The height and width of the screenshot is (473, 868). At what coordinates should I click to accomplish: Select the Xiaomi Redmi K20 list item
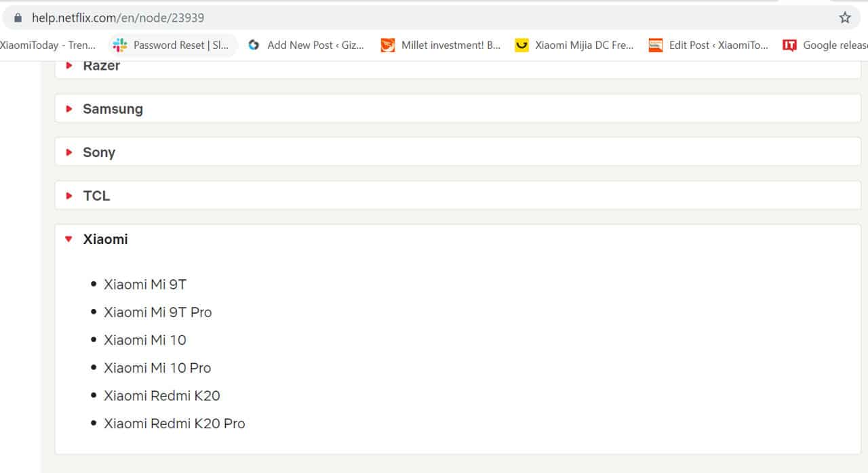[x=162, y=396]
